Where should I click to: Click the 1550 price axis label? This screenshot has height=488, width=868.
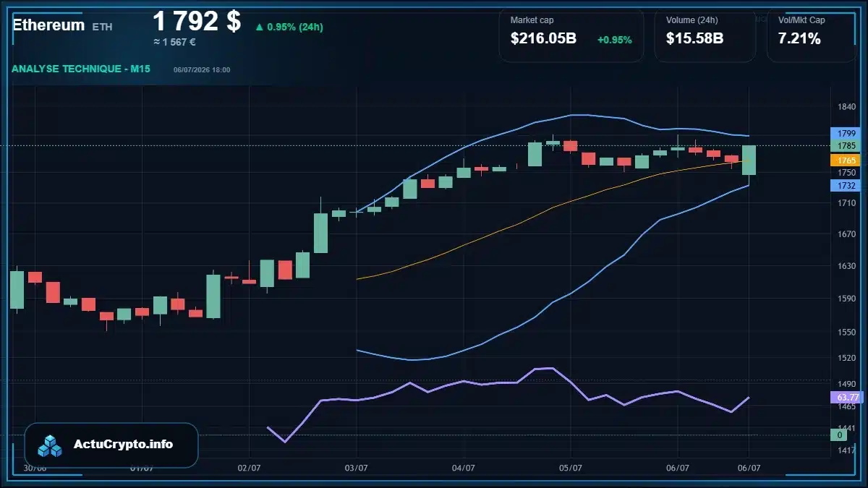pos(846,332)
